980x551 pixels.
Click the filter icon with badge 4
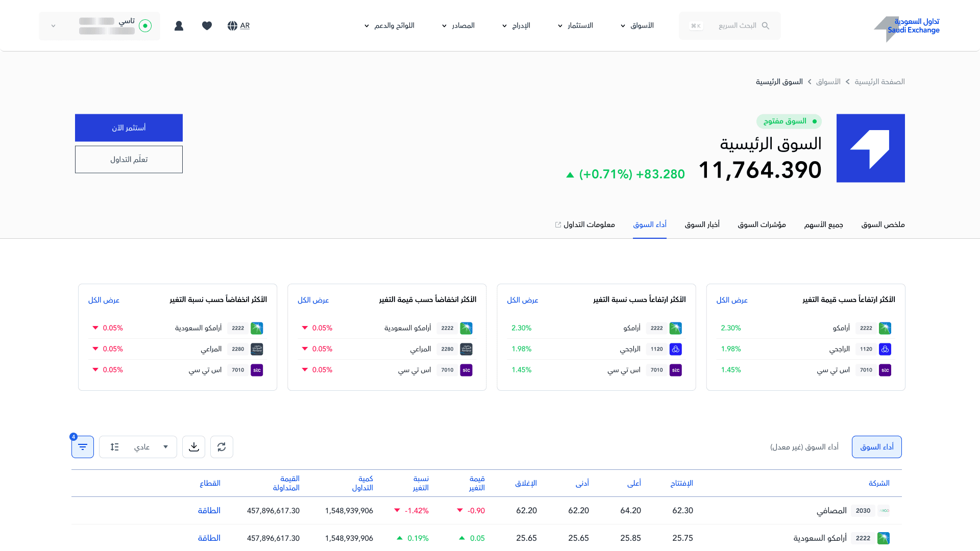pyautogui.click(x=83, y=447)
